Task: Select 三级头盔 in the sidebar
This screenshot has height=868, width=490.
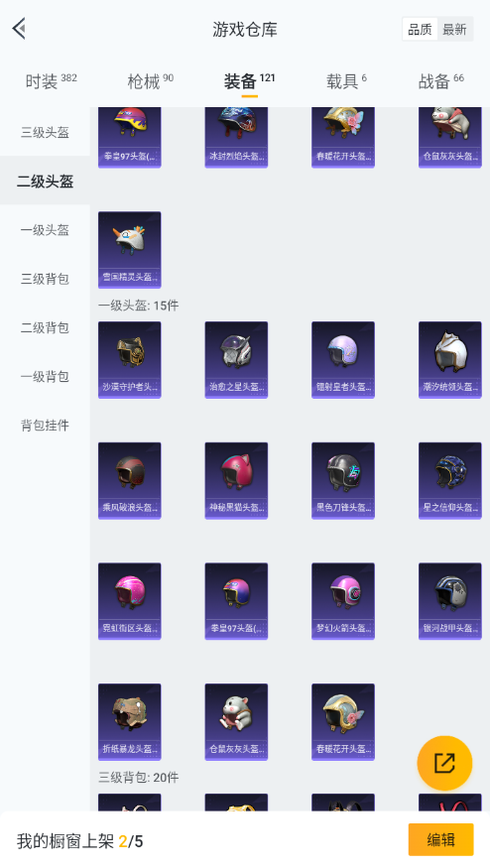Action: tap(45, 132)
